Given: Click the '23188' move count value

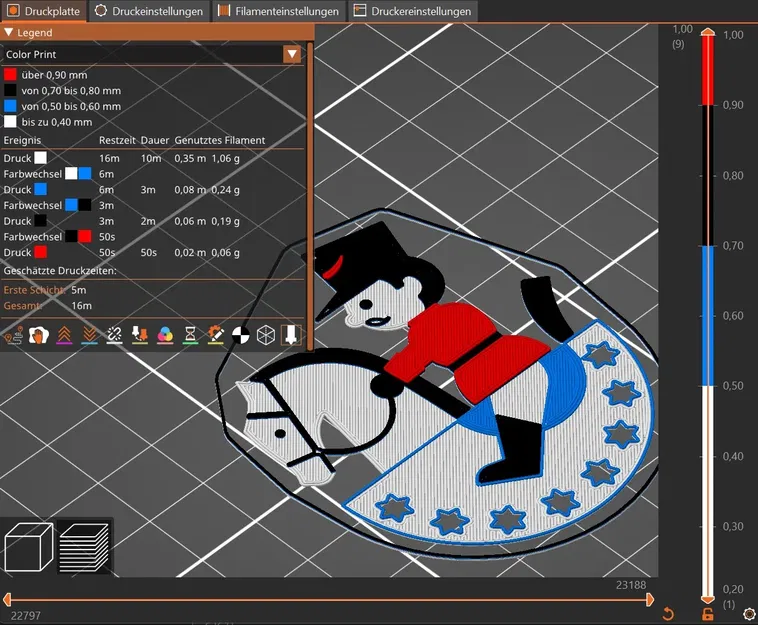Looking at the screenshot, I should 631,585.
